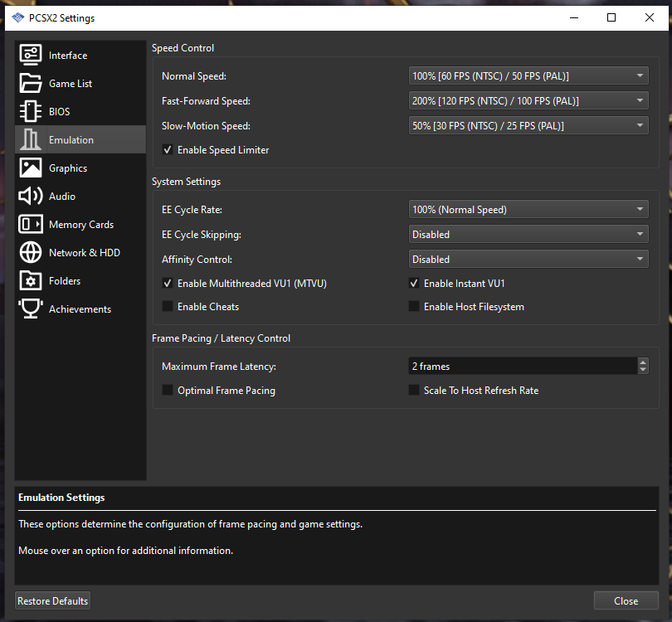Click the 'Speed Control' section heading
The width and height of the screenshot is (672, 622).
pyautogui.click(x=183, y=48)
